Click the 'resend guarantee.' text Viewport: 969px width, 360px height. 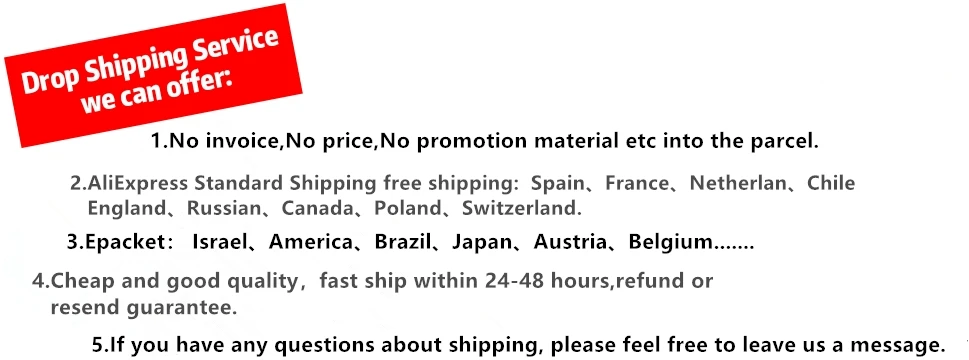pos(143,307)
